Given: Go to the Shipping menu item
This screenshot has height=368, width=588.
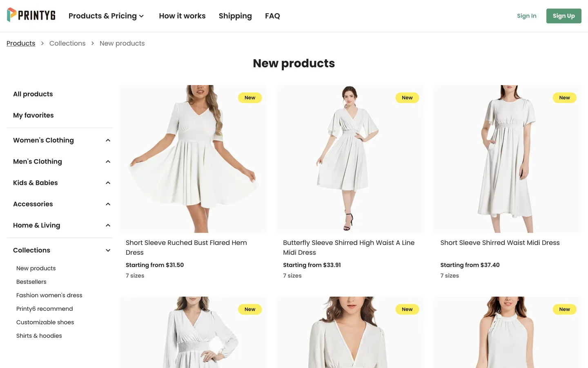Looking at the screenshot, I should pos(235,16).
